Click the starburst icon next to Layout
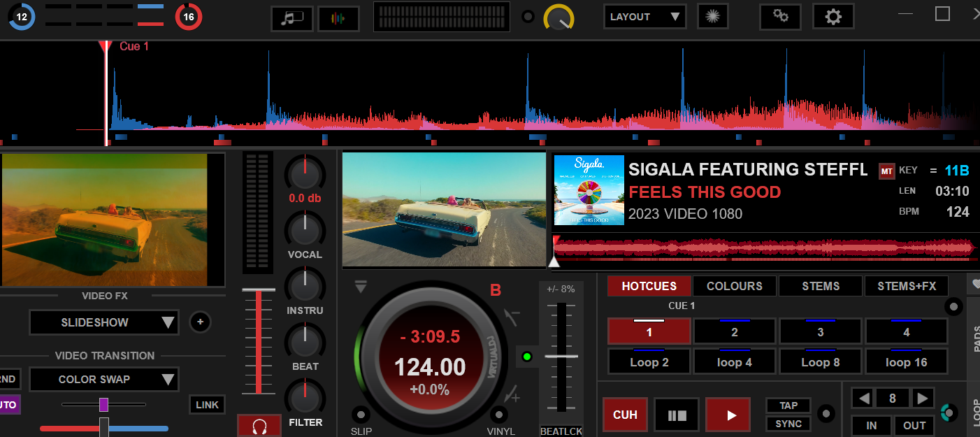This screenshot has width=980, height=437. pos(712,17)
